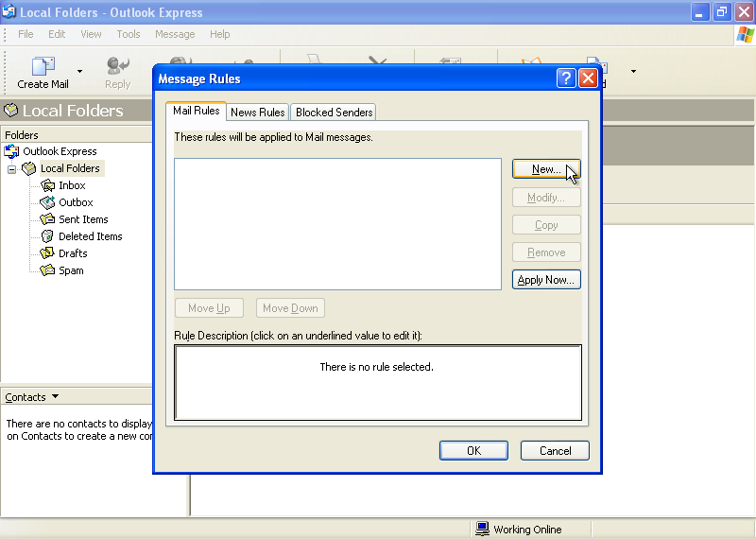Open the View menu
Screen dimensions: 756x539
pos(91,34)
